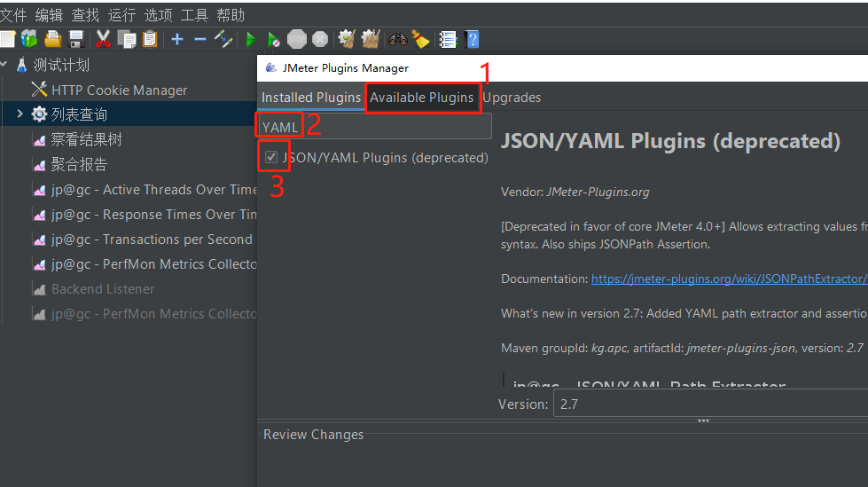Select jp@gc - Active Threads Over Time
This screenshot has width=868, height=487.
click(154, 190)
